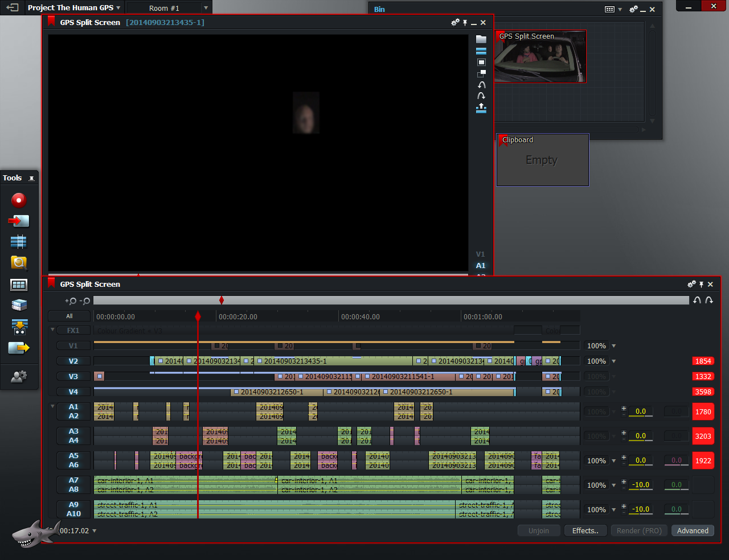
Task: Open the A9 A10 track 100% dropdown
Action: coord(613,510)
